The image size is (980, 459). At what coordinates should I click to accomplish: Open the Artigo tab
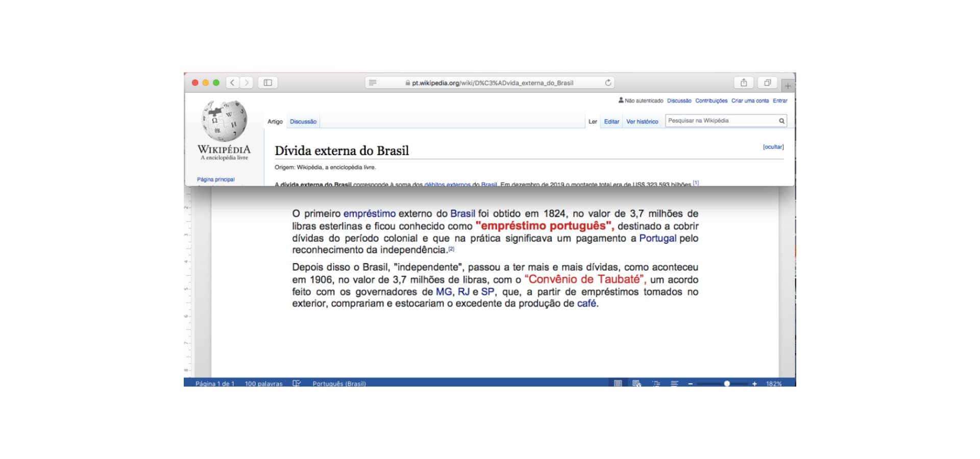pos(275,121)
